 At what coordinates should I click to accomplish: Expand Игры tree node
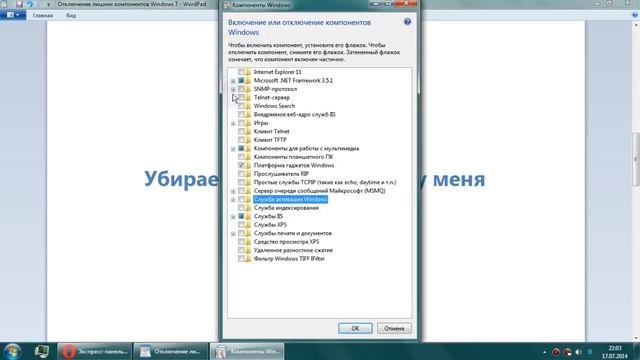[x=233, y=123]
